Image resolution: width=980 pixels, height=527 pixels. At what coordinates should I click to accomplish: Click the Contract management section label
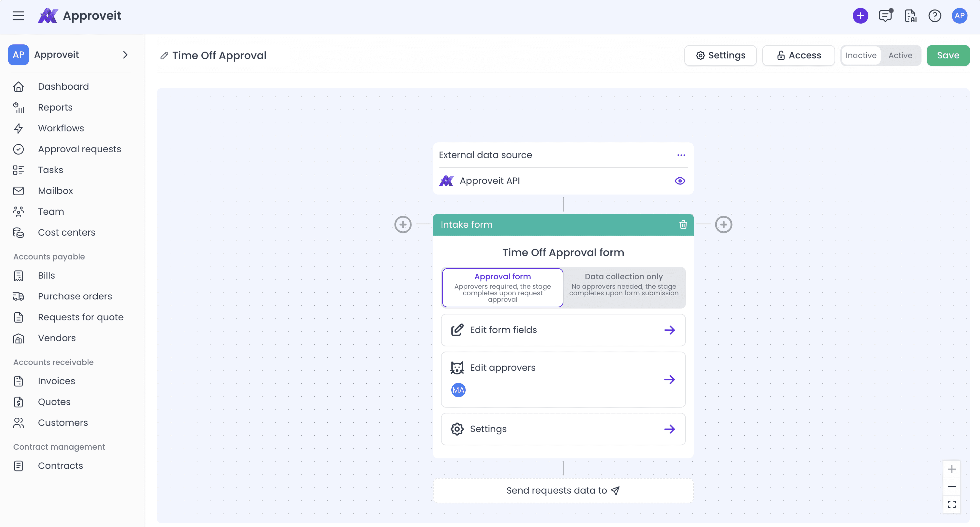coord(59,447)
